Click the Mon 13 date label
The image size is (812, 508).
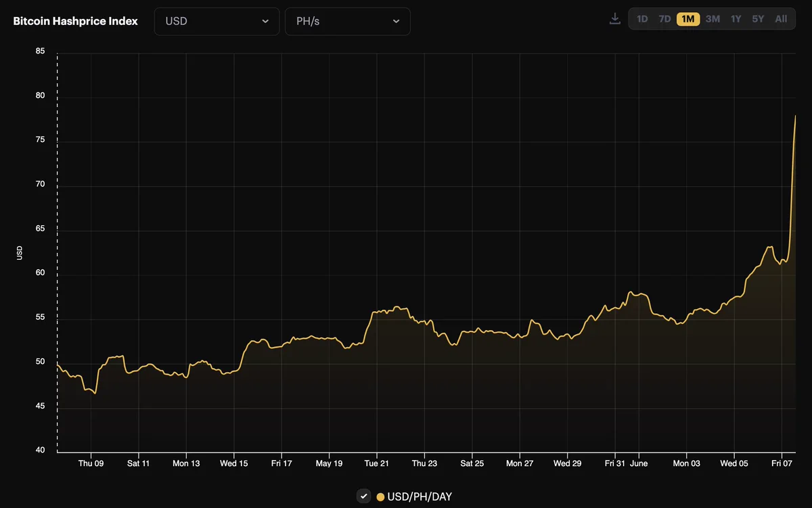pyautogui.click(x=186, y=463)
